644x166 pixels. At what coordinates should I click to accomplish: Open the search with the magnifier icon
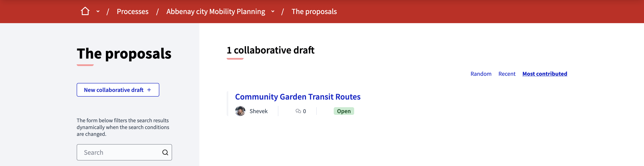pyautogui.click(x=165, y=152)
